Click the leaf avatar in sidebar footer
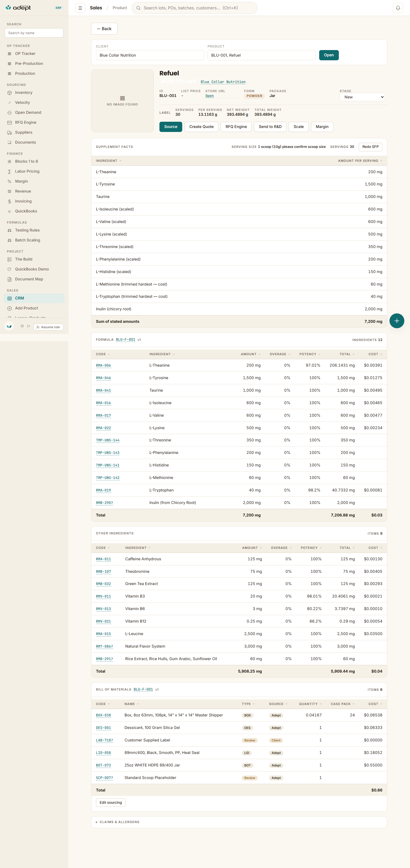This screenshot has height=868, width=410. pyautogui.click(x=9, y=326)
